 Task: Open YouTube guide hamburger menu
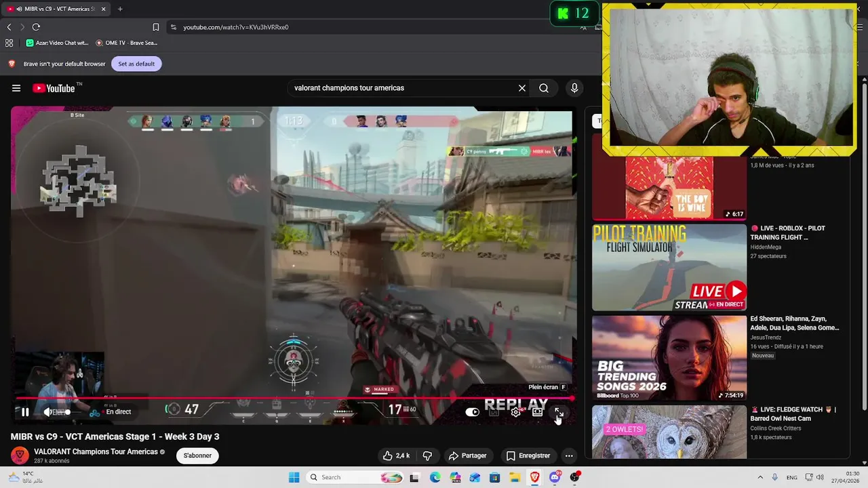(16, 88)
